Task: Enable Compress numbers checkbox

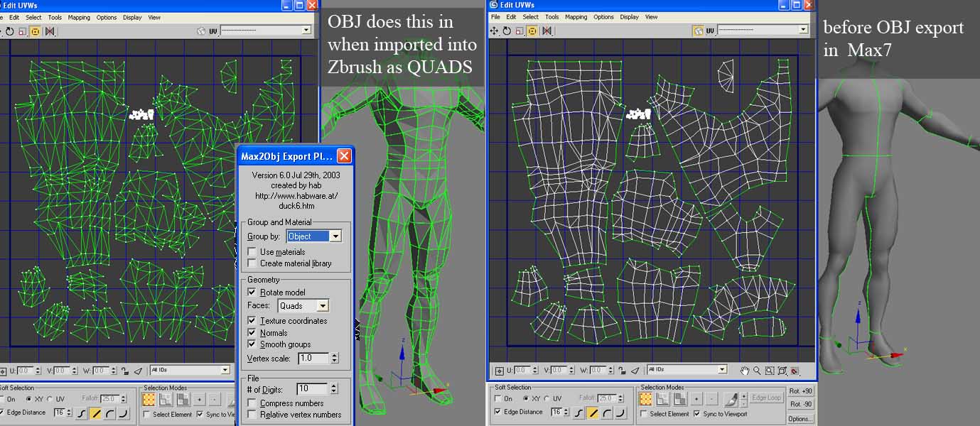Action: [x=252, y=403]
